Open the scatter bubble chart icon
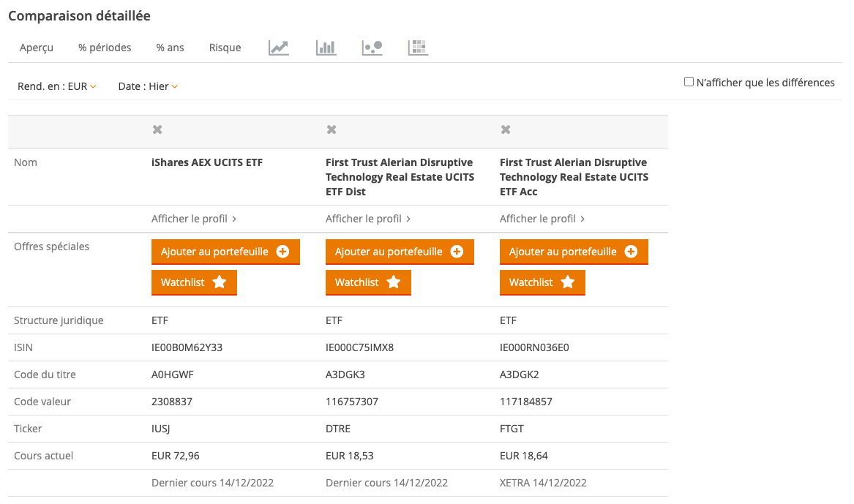 (372, 48)
